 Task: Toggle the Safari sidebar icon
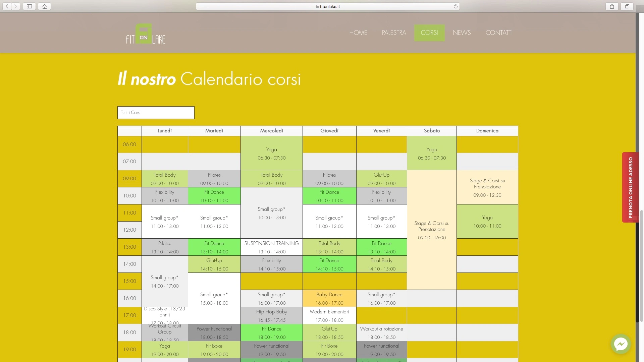(x=29, y=6)
